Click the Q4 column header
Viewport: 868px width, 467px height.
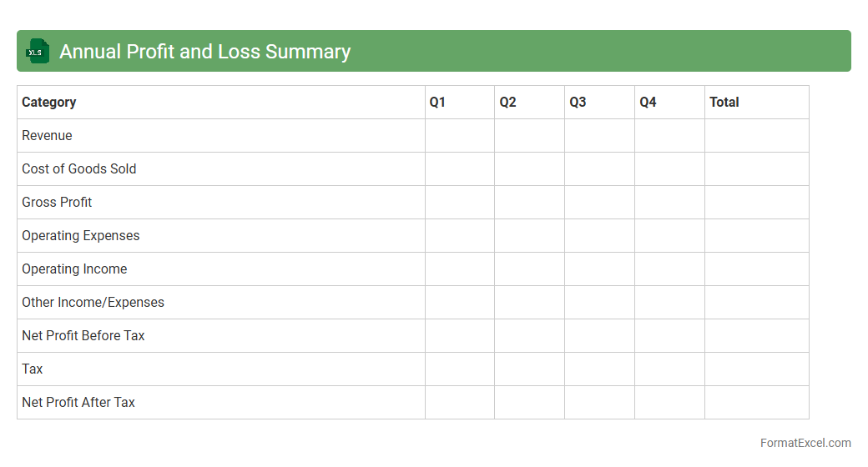tap(648, 103)
